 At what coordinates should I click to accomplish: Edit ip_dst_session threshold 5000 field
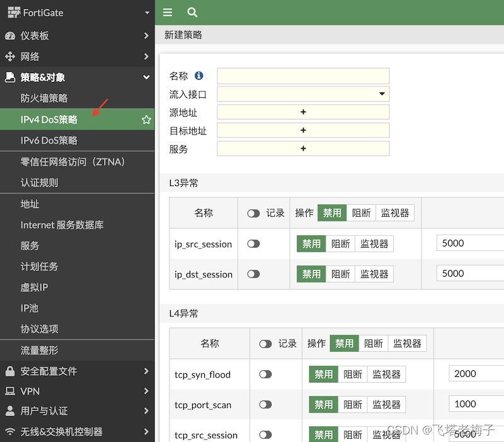pyautogui.click(x=470, y=273)
